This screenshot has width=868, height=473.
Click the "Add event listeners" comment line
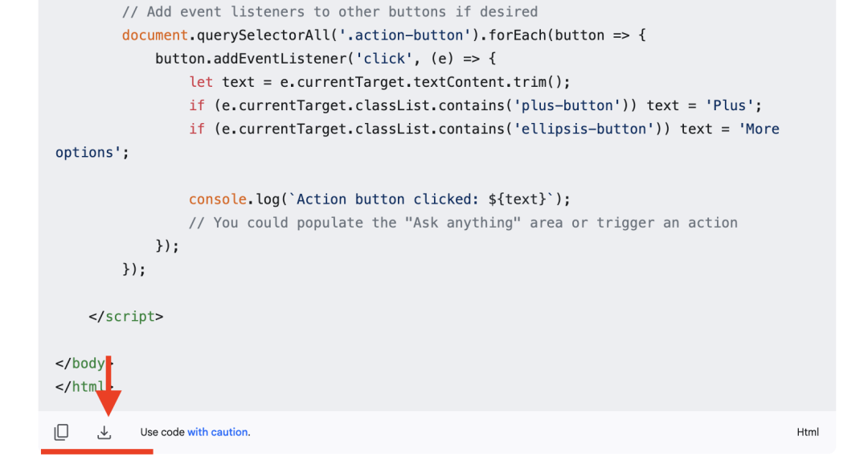coord(330,12)
